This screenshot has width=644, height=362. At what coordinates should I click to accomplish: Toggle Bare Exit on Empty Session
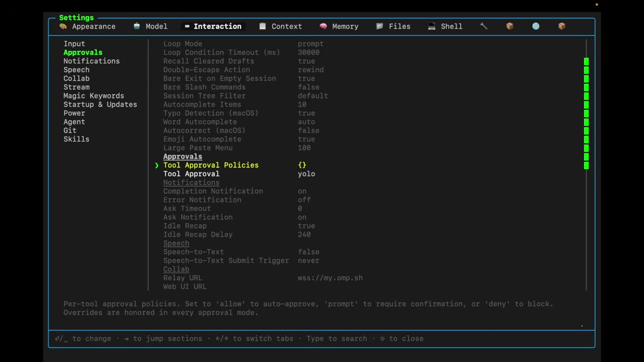pyautogui.click(x=306, y=78)
